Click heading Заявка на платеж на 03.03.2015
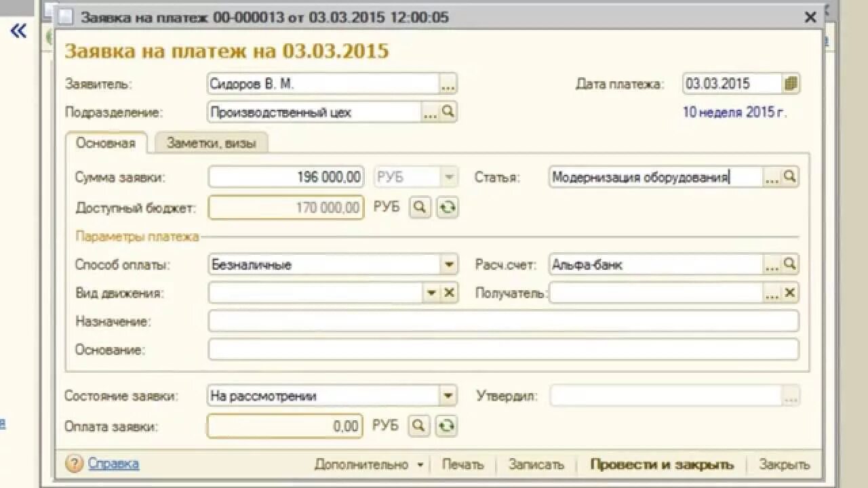The width and height of the screenshot is (868, 488). coord(226,52)
